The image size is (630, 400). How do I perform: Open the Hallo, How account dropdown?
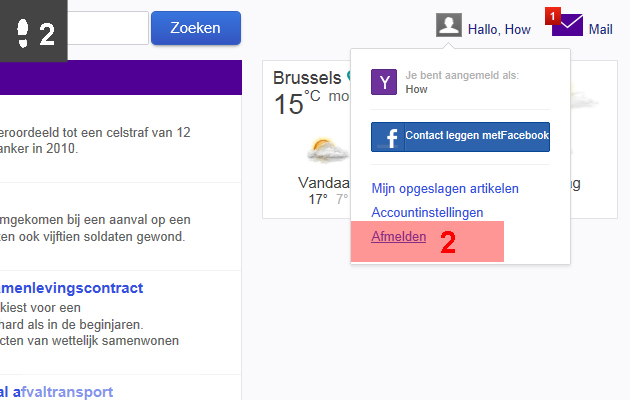499,29
